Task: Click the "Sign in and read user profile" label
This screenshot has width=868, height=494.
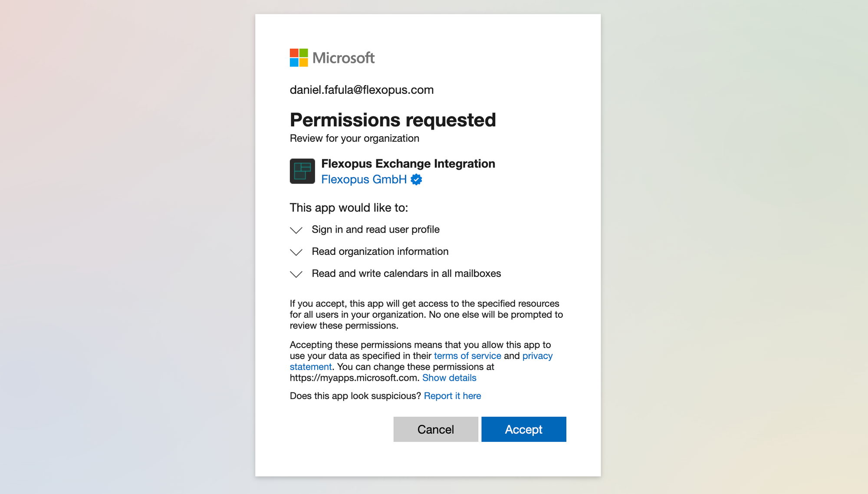Action: (375, 230)
